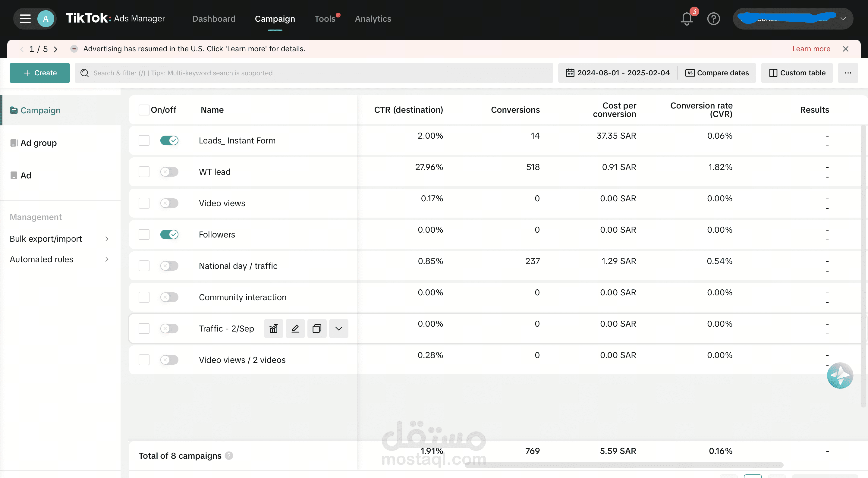Sort by Conversions column header
This screenshot has height=478, width=868.
click(515, 110)
